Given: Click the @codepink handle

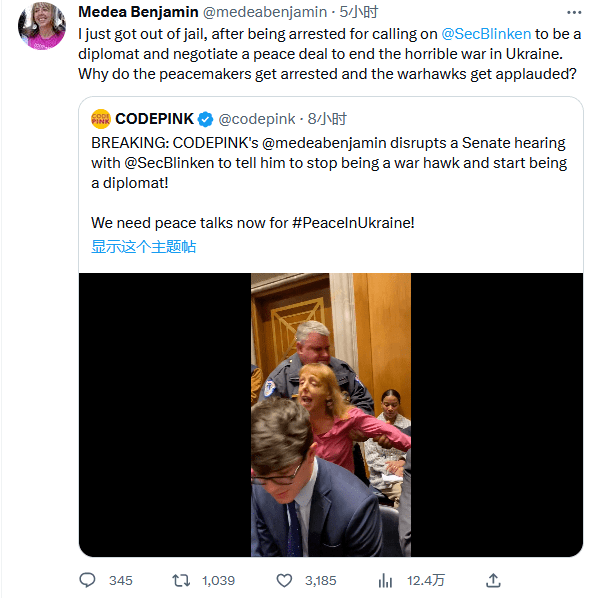Looking at the screenshot, I should point(257,119).
